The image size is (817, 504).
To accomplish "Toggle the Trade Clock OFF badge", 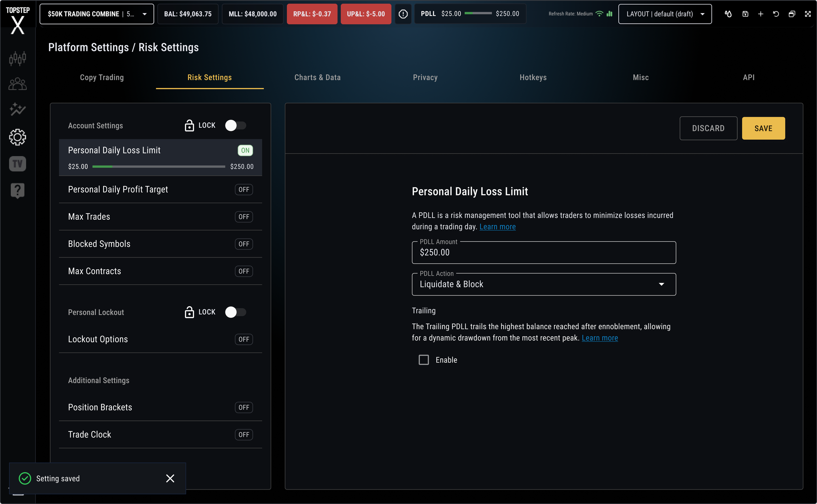I will click(244, 435).
